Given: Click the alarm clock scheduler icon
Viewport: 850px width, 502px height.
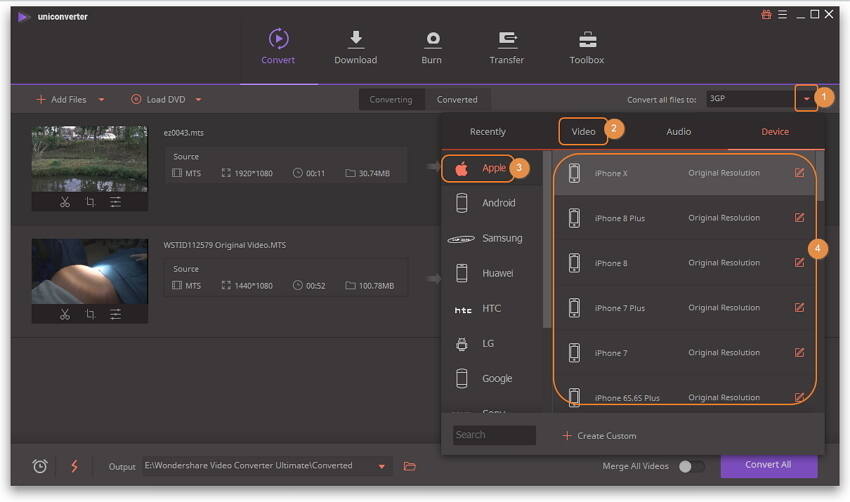Looking at the screenshot, I should (40, 466).
